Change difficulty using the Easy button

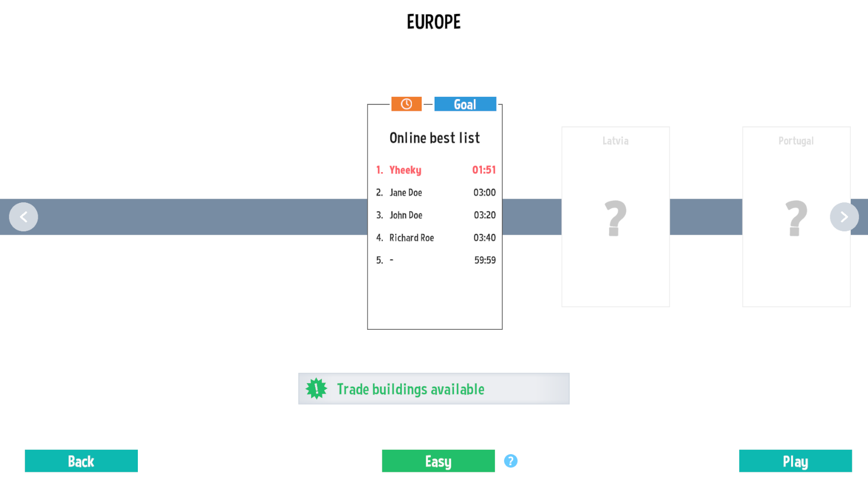point(438,461)
